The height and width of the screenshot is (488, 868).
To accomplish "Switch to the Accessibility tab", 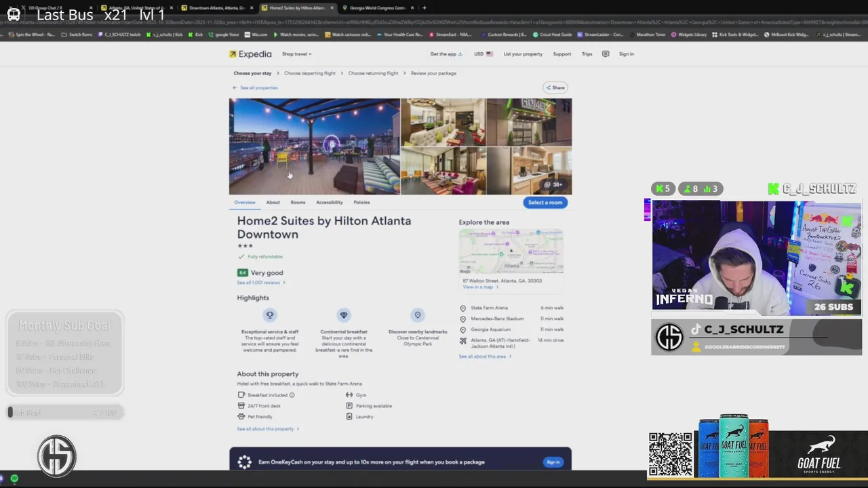I will coord(329,202).
